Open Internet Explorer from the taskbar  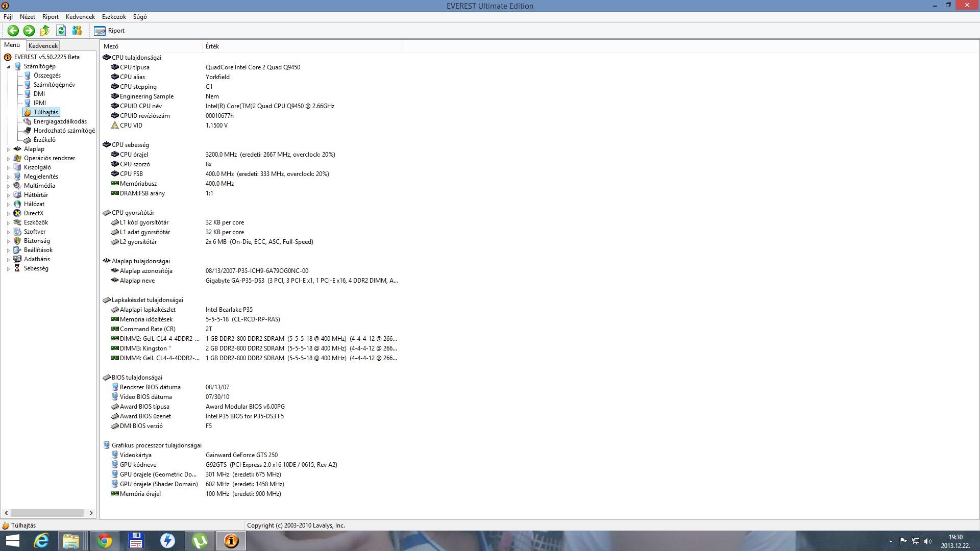click(41, 541)
